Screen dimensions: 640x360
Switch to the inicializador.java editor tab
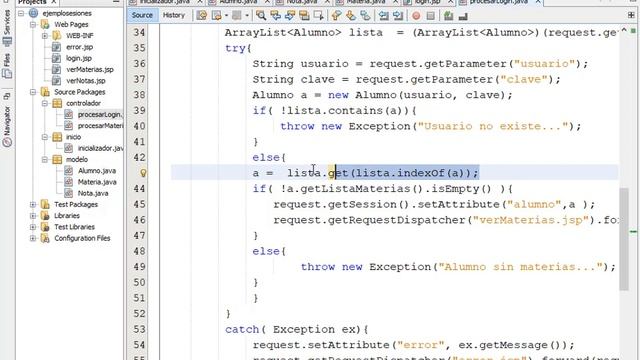[164, 2]
